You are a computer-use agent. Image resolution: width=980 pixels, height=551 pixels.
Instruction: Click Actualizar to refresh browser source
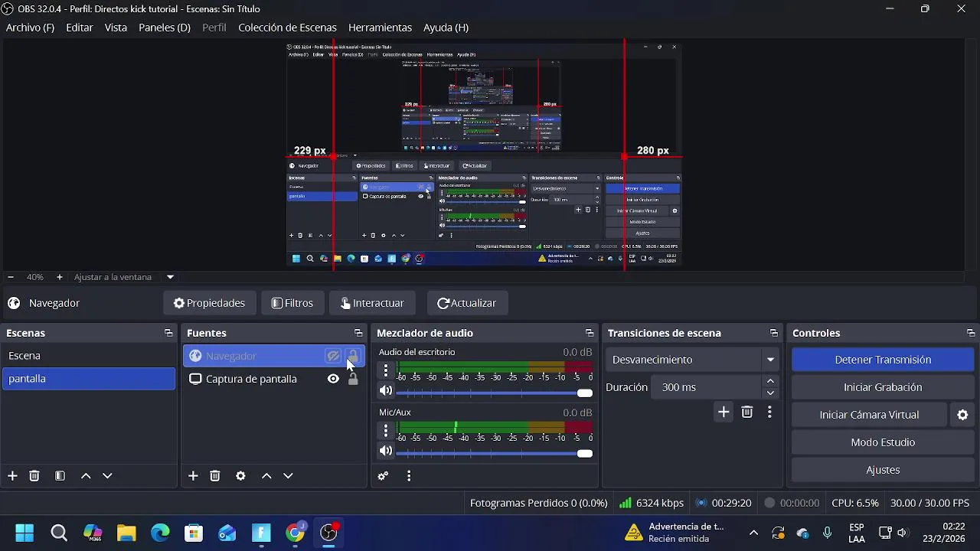467,303
